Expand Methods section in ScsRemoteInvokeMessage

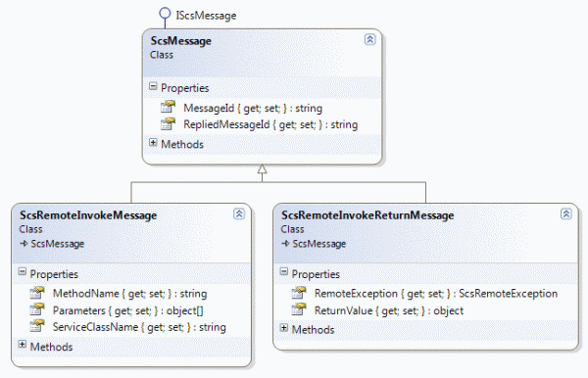23,345
